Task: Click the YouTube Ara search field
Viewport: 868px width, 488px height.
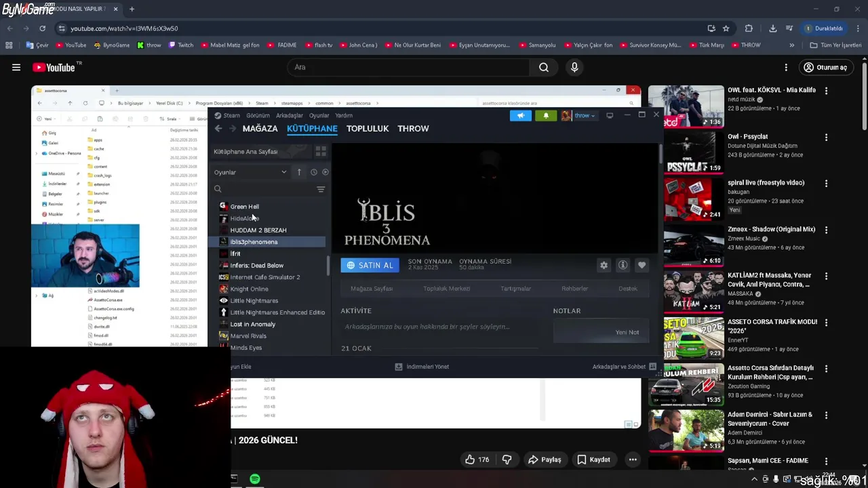Action: tap(408, 67)
